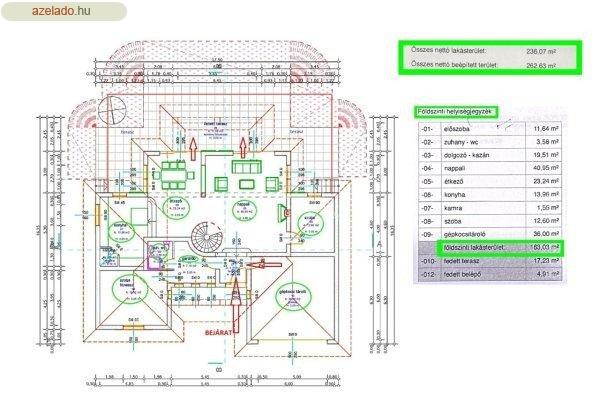The height and width of the screenshot is (399, 600).
Task: Select the green circled étkező room label
Action: pyautogui.click(x=176, y=208)
